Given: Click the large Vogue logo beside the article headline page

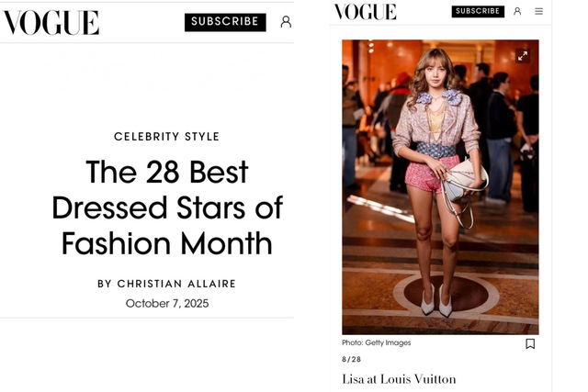Looking at the screenshot, I should tap(51, 23).
